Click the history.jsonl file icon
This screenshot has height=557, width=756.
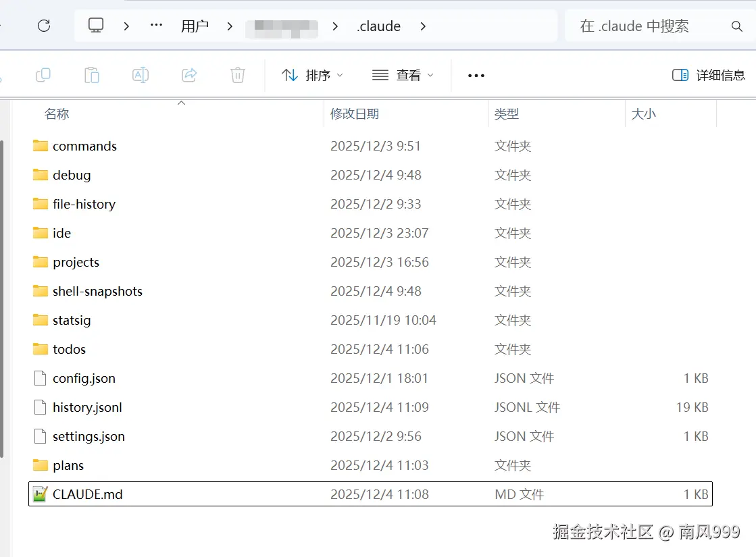(x=41, y=407)
